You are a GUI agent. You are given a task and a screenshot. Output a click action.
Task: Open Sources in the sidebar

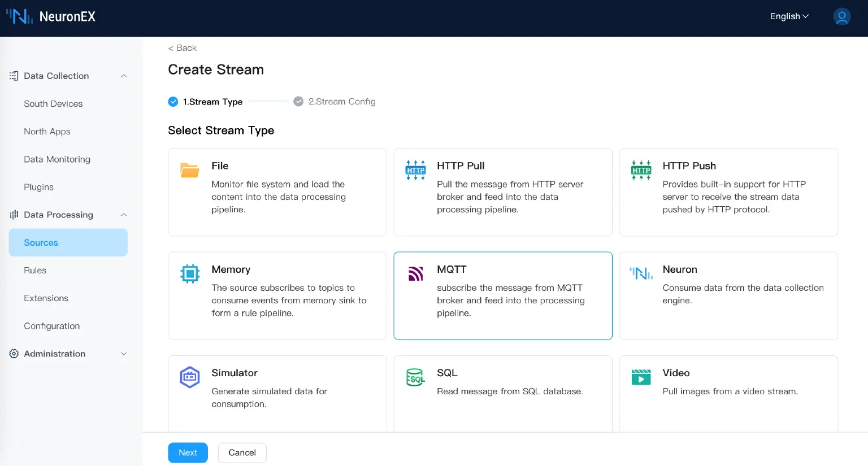(41, 242)
